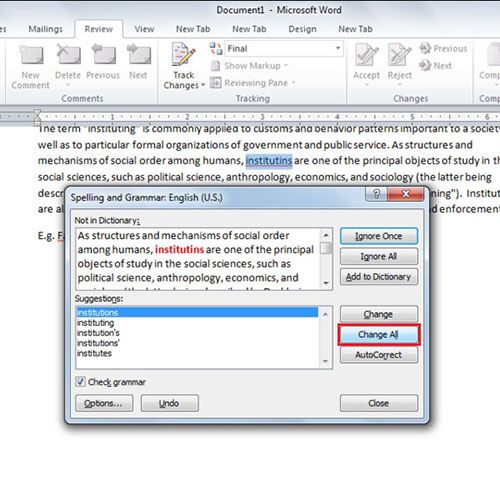This screenshot has width=500, height=500.
Task: Click the Accept change icon
Action: (366, 54)
